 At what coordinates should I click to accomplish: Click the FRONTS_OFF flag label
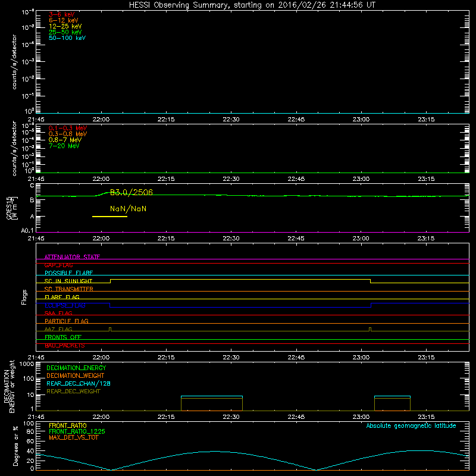coord(63,337)
